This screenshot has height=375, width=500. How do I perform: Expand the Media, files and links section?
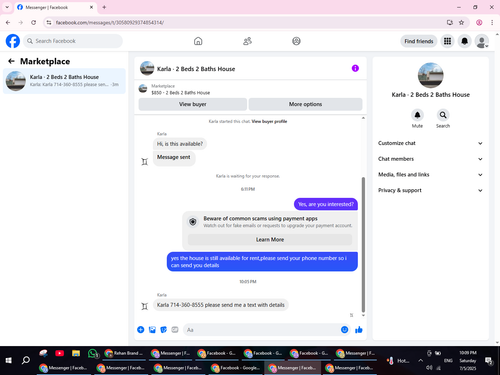[430, 174]
